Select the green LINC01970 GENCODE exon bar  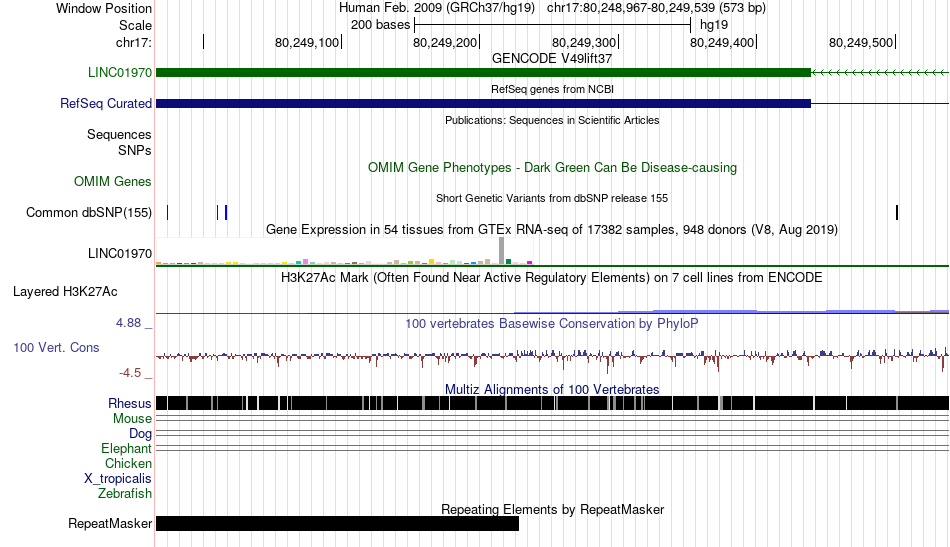coord(483,73)
